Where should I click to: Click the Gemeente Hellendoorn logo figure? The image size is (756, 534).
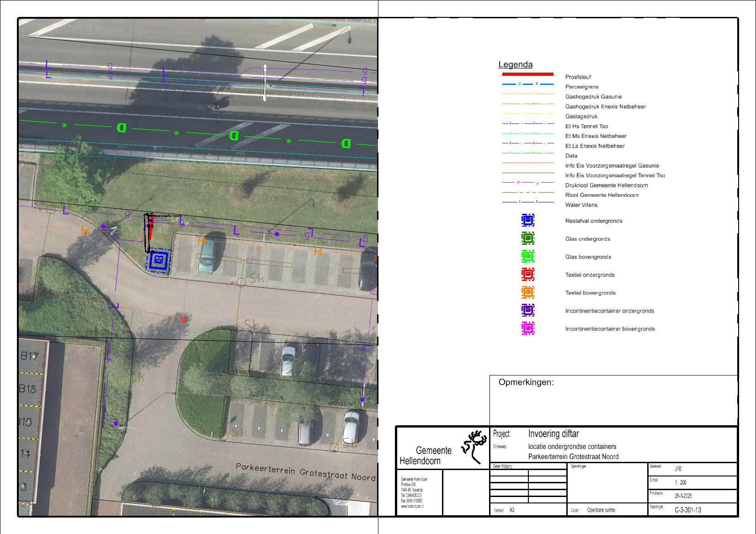coord(474,447)
